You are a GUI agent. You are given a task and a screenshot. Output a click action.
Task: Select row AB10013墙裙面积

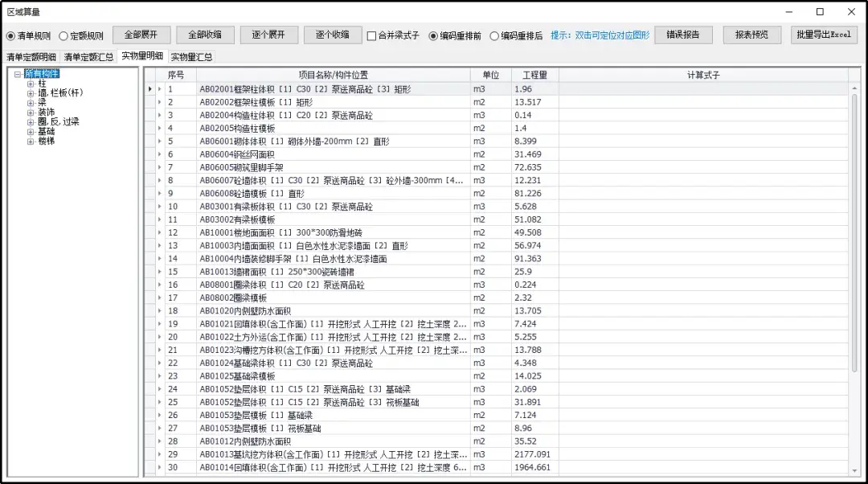tap(502, 272)
